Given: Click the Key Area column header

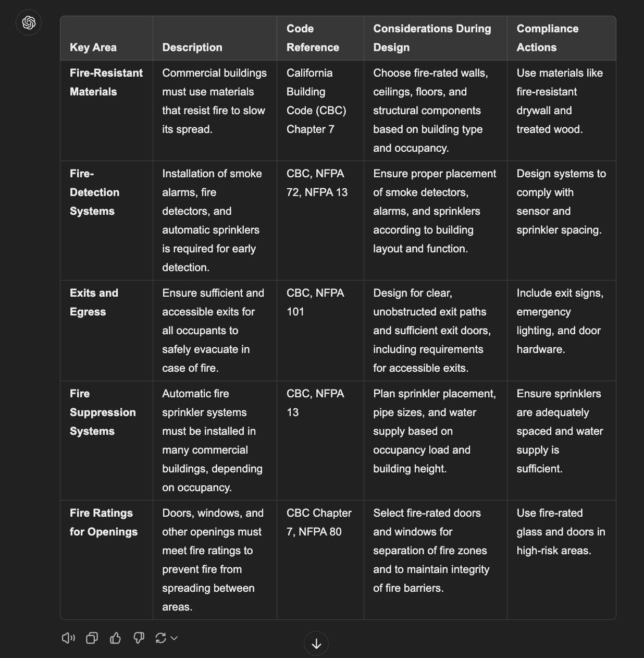Looking at the screenshot, I should point(93,47).
